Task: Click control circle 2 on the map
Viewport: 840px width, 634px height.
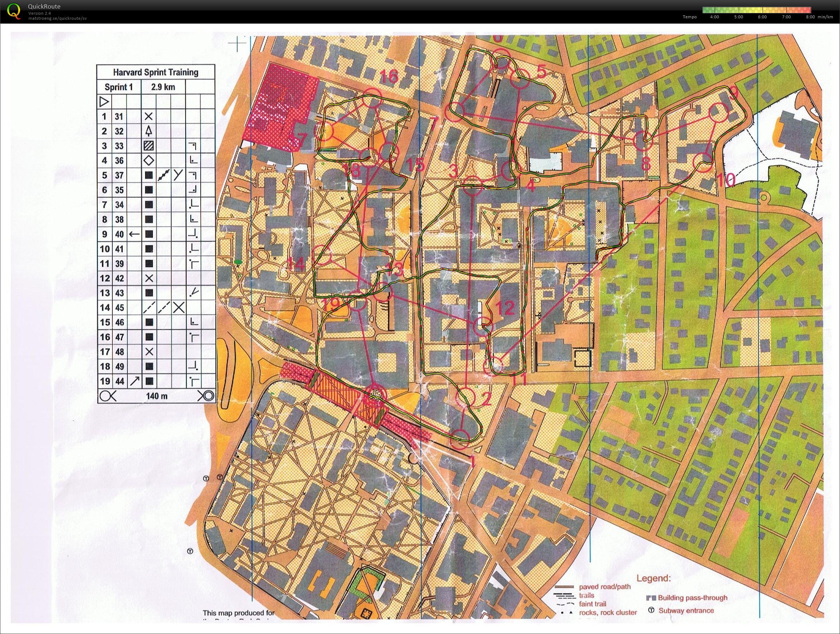Action: pyautogui.click(x=466, y=397)
